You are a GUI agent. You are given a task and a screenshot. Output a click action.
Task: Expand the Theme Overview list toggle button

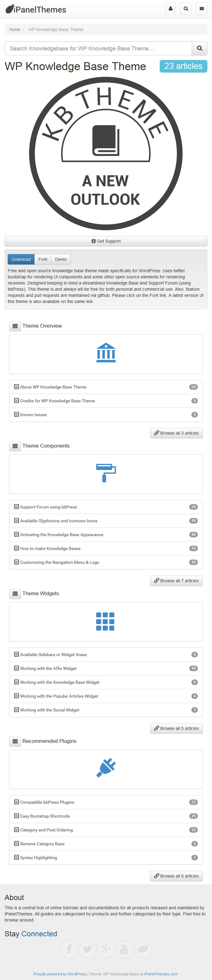15,326
